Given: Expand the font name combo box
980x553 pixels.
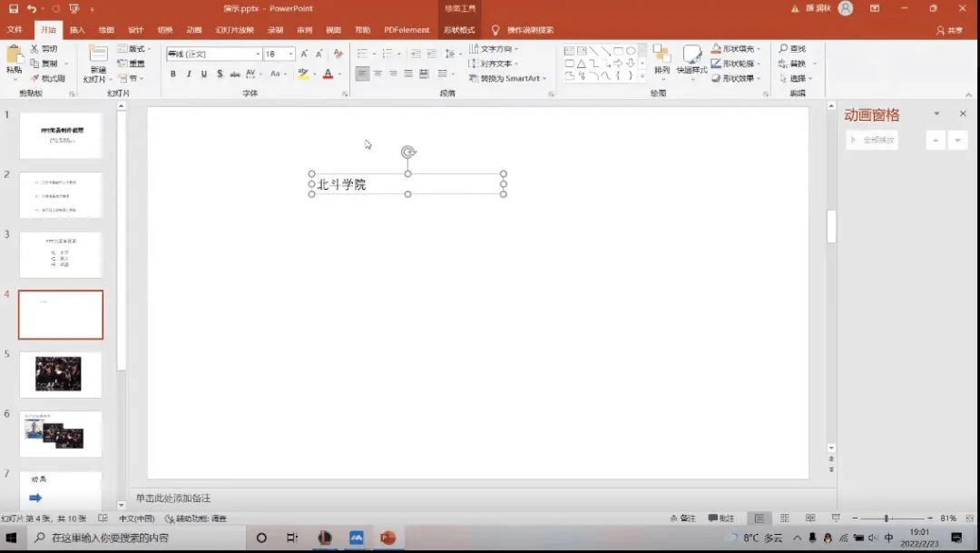Looking at the screenshot, I should (258, 54).
